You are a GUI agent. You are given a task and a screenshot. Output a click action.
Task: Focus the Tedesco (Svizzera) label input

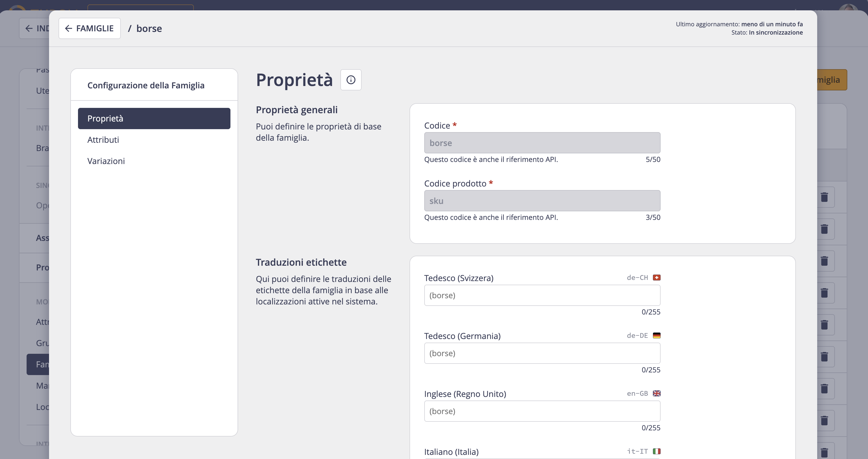click(542, 295)
